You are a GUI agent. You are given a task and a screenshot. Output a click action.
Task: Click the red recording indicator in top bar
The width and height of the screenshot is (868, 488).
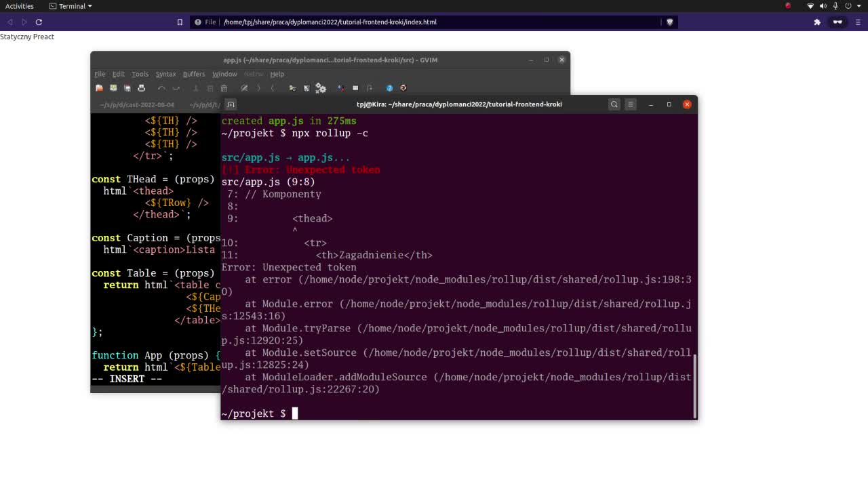(788, 6)
